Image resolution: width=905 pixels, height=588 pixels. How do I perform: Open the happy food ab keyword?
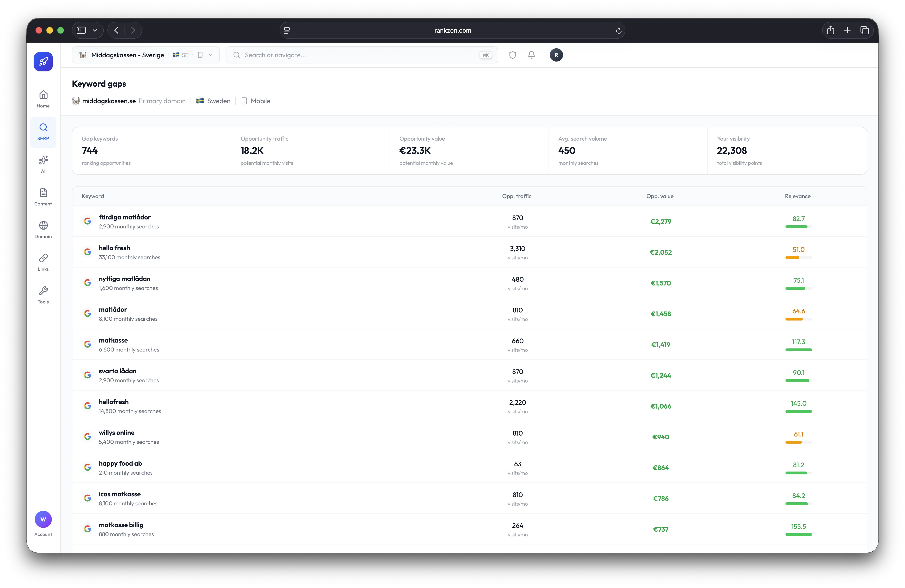(120, 464)
